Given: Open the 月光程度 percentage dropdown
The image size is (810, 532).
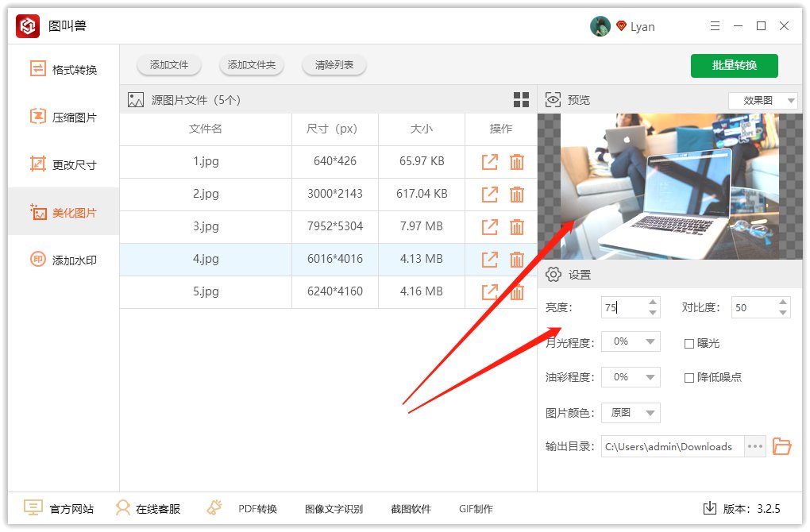Looking at the screenshot, I should pyautogui.click(x=631, y=341).
